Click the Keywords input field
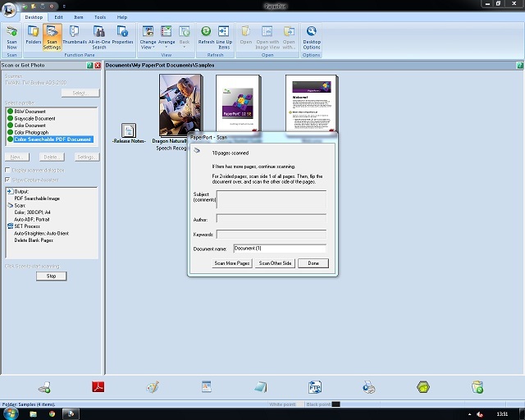 272,234
